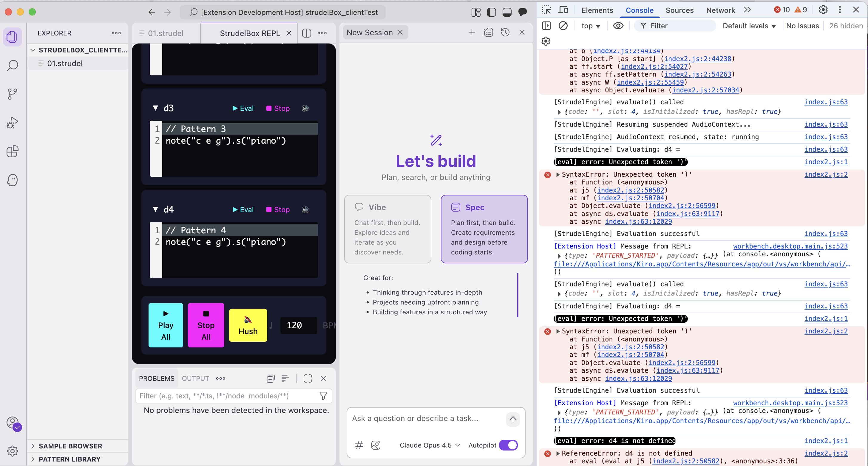Open chat history clock icon

coord(505,33)
